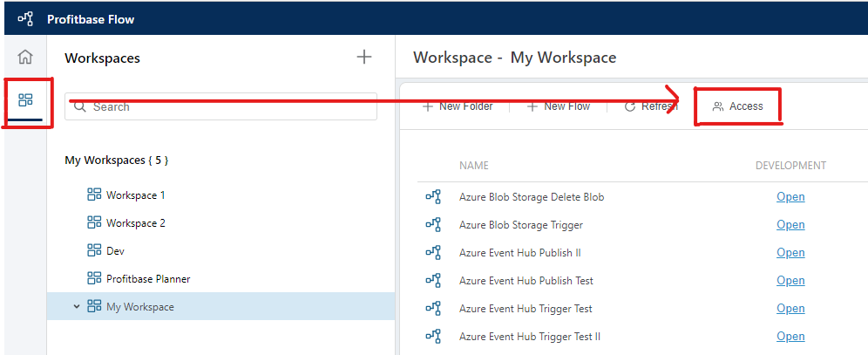Select Azure Event Hub Publish Test flow name
This screenshot has width=868, height=355.
click(x=526, y=281)
